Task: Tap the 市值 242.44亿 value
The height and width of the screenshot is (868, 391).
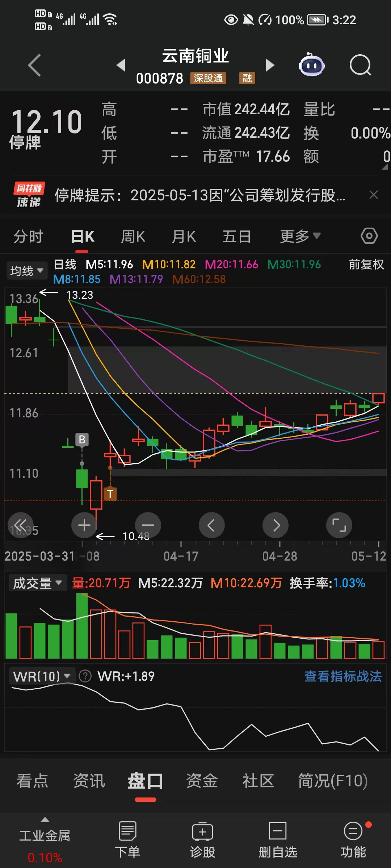Action: click(x=246, y=109)
